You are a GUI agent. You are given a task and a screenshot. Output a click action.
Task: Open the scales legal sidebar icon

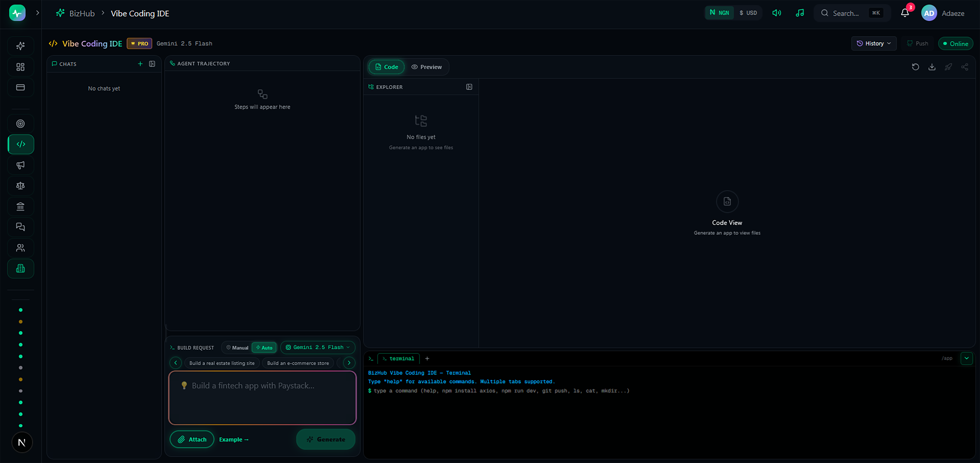[x=21, y=186]
